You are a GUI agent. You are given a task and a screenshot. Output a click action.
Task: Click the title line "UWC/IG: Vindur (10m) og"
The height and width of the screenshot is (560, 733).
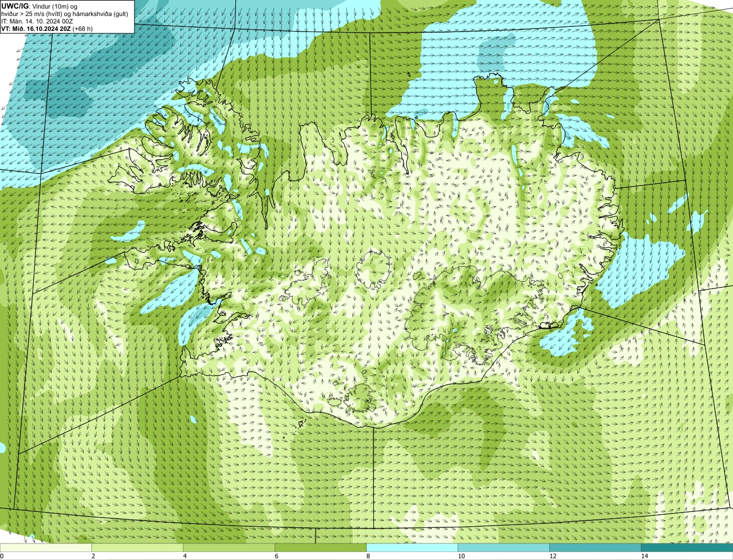click(39, 6)
